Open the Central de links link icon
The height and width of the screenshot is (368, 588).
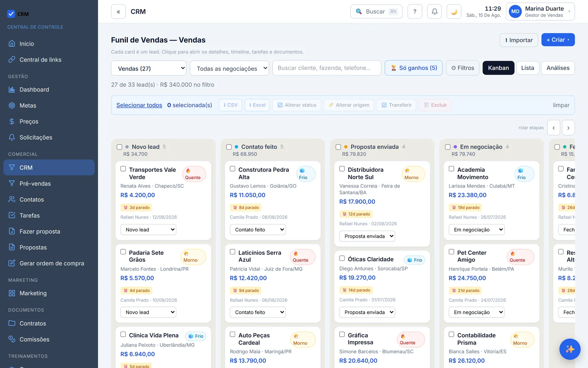12,59
